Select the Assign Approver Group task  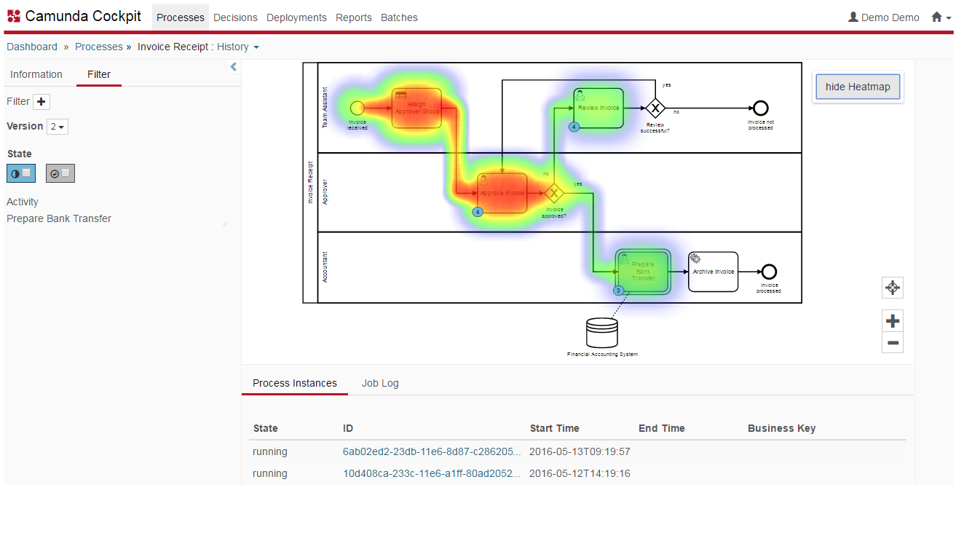(416, 108)
